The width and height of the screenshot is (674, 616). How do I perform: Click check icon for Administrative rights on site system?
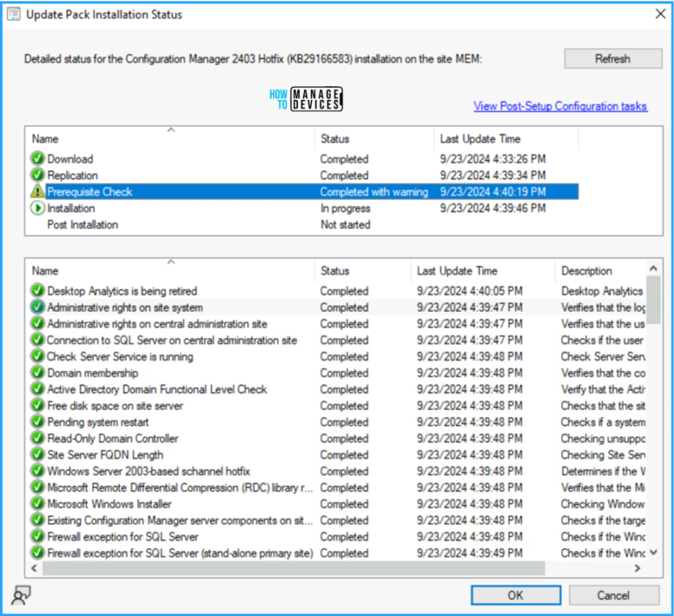[x=38, y=307]
